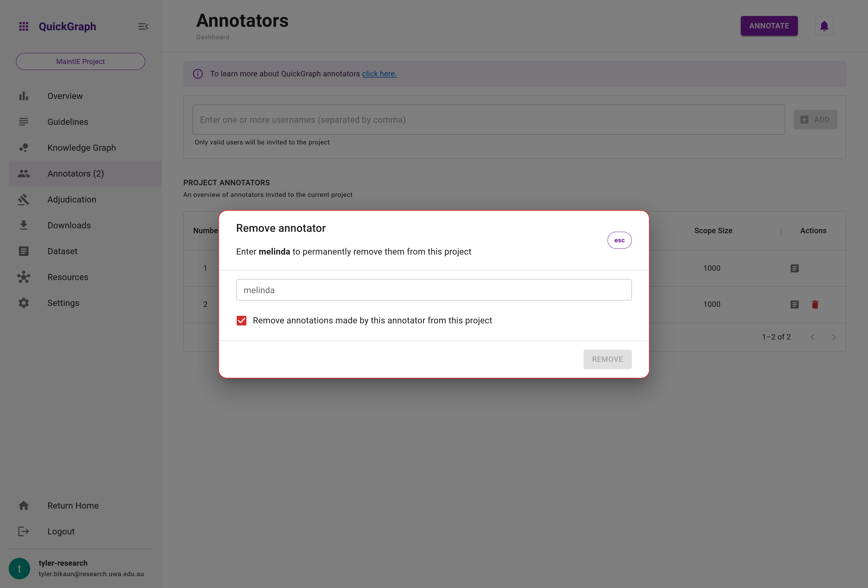868x588 pixels.
Task: Uncheck remove annotations made by this annotator
Action: (241, 320)
